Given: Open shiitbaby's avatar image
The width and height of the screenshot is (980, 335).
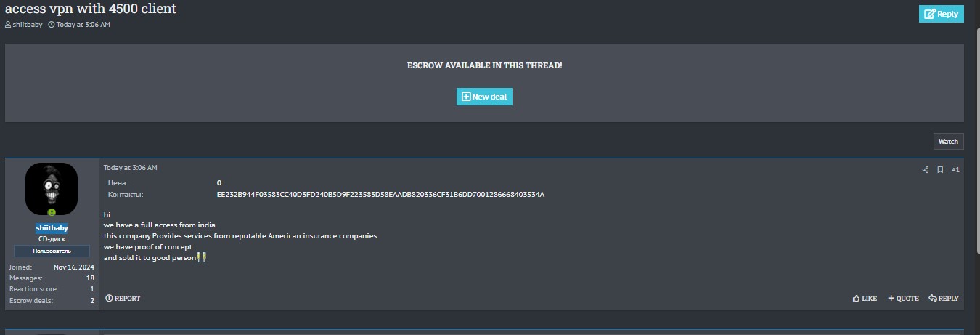Looking at the screenshot, I should [x=52, y=188].
